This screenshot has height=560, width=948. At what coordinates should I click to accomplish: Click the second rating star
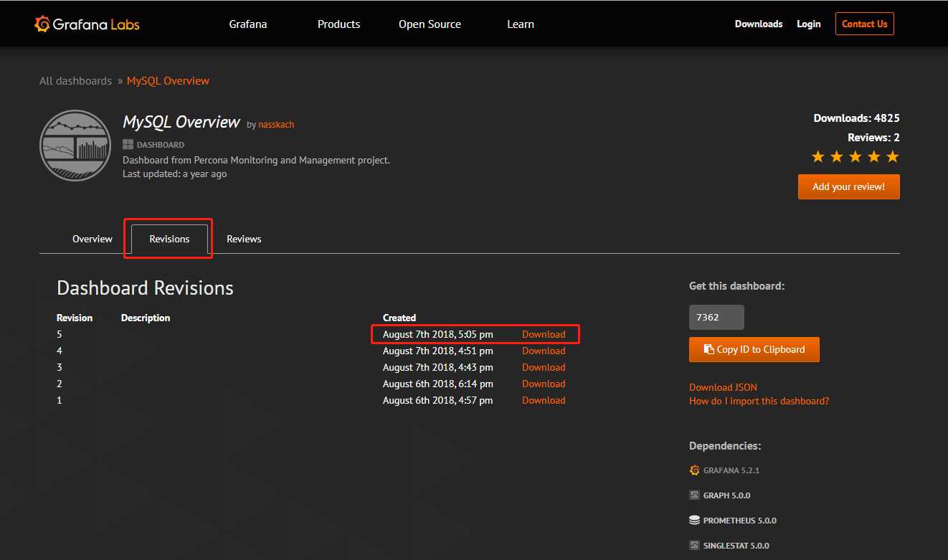tap(837, 156)
